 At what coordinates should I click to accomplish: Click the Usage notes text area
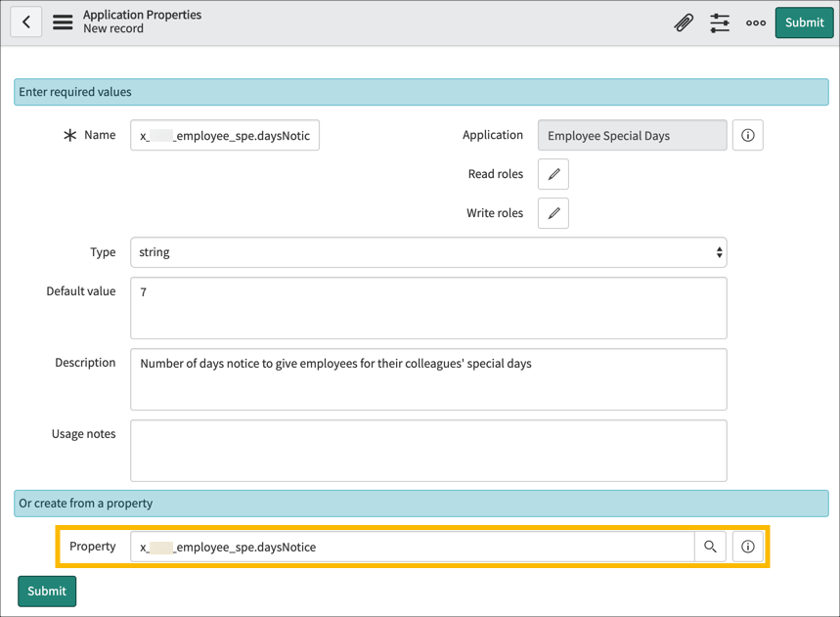coord(428,450)
